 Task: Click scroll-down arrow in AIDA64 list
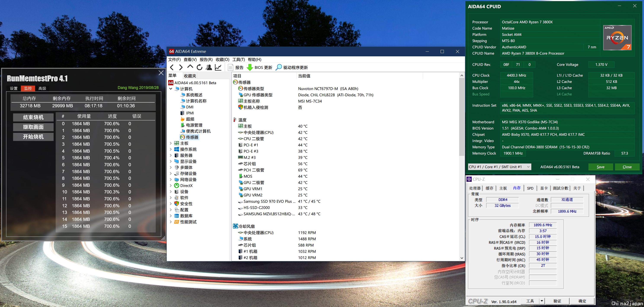point(462,258)
